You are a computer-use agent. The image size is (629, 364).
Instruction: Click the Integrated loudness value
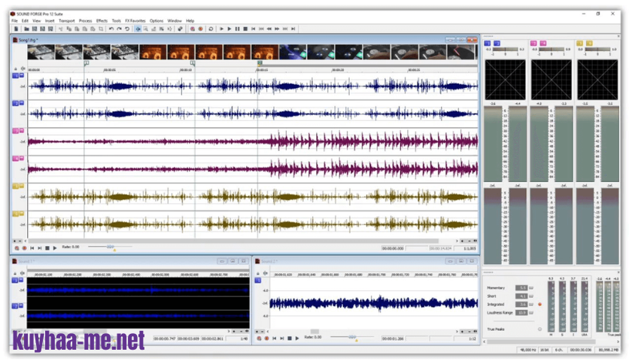click(x=521, y=305)
